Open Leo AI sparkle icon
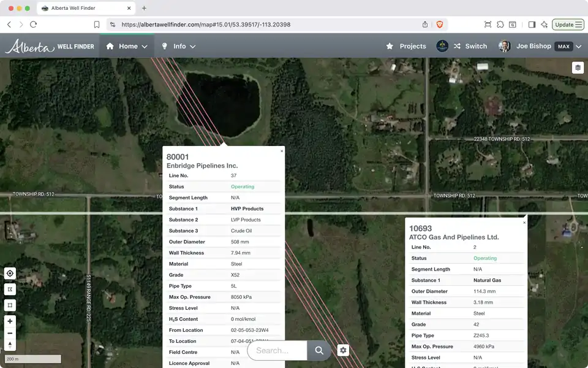The width and height of the screenshot is (588, 368). [544, 25]
